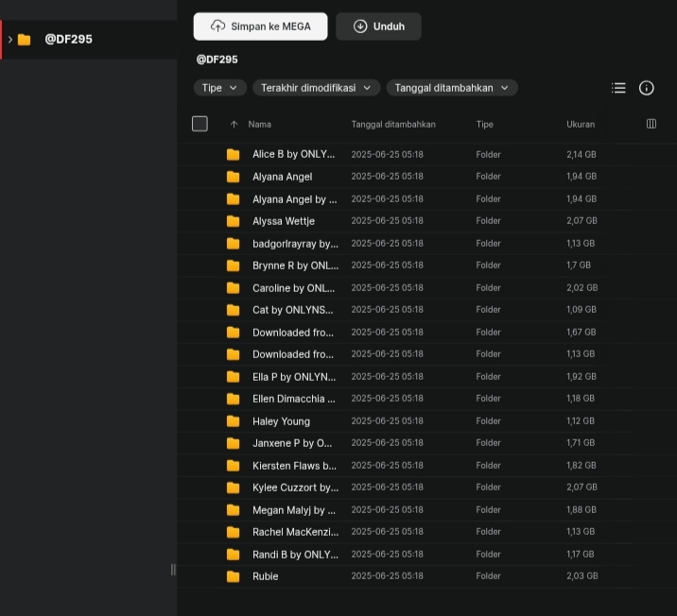Select folder name Randi B by ONLY...
Viewport: 677px width, 616px height.
tap(295, 555)
